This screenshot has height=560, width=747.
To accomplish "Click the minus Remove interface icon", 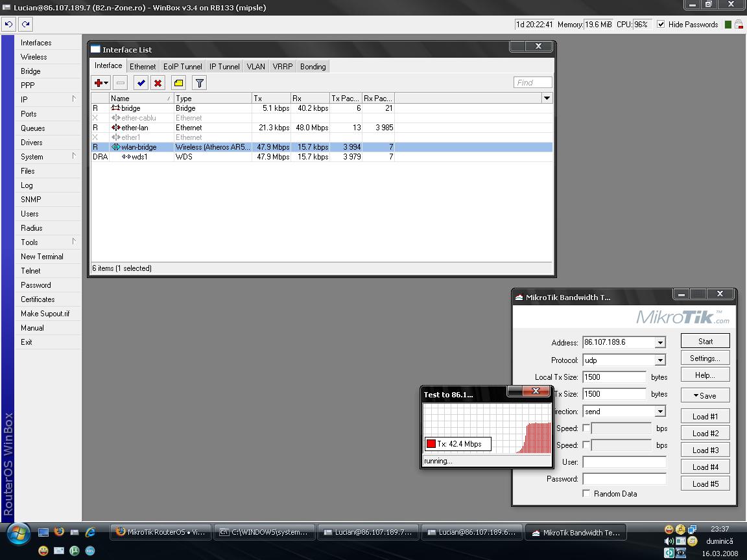I will point(120,83).
